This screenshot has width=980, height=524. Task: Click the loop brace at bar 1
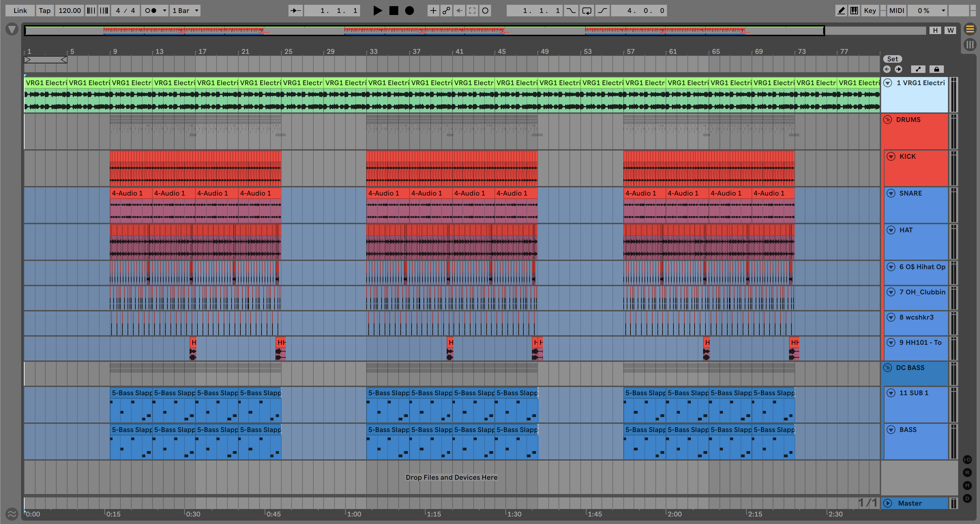(x=46, y=60)
